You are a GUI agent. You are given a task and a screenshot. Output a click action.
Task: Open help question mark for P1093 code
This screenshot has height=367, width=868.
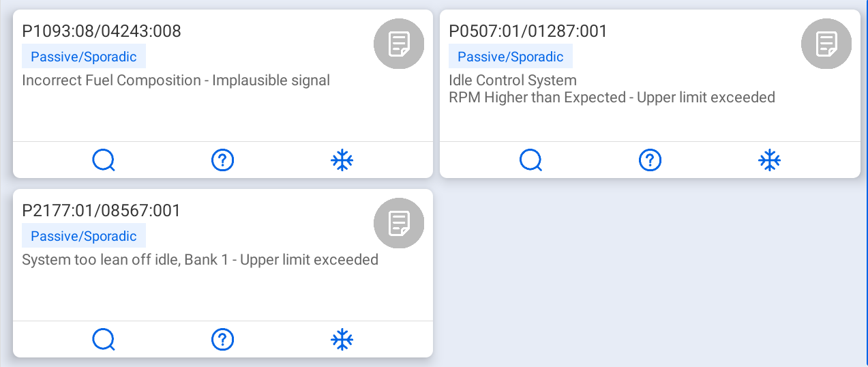pyautogui.click(x=223, y=160)
